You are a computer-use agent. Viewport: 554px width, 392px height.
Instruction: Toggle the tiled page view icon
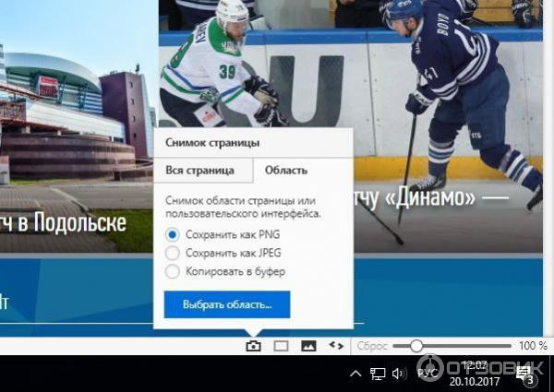[281, 346]
